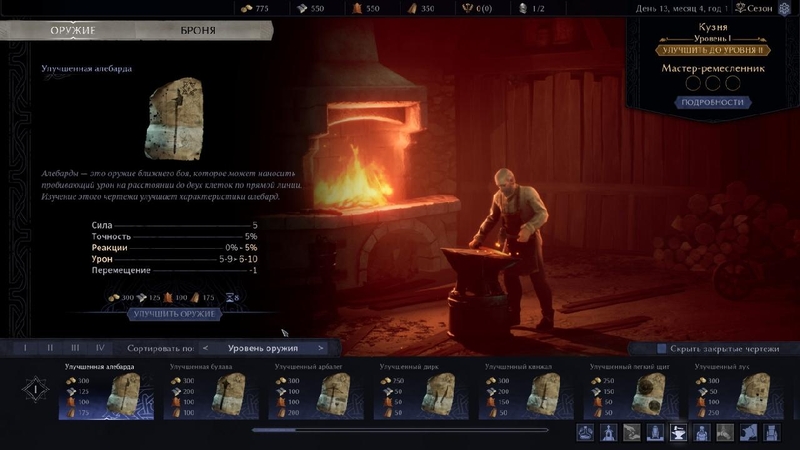800x450 pixels.
Task: Click the third Мастер-ремесленник slot circle
Action: [733, 83]
